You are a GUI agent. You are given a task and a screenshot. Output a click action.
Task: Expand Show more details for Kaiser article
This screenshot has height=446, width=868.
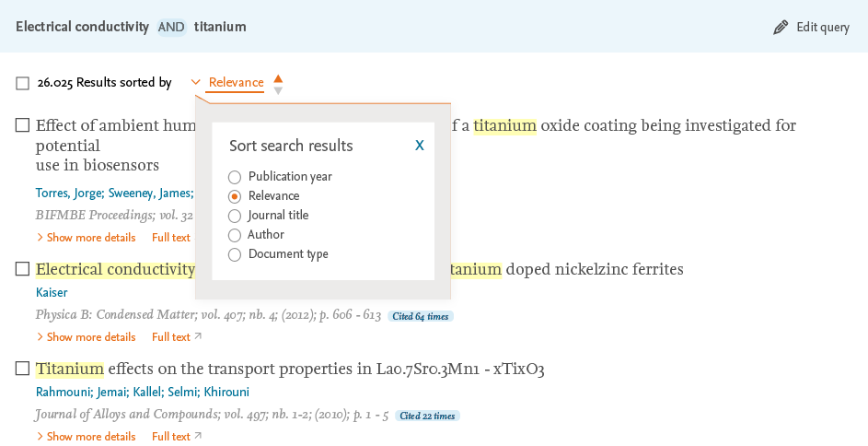coord(86,337)
